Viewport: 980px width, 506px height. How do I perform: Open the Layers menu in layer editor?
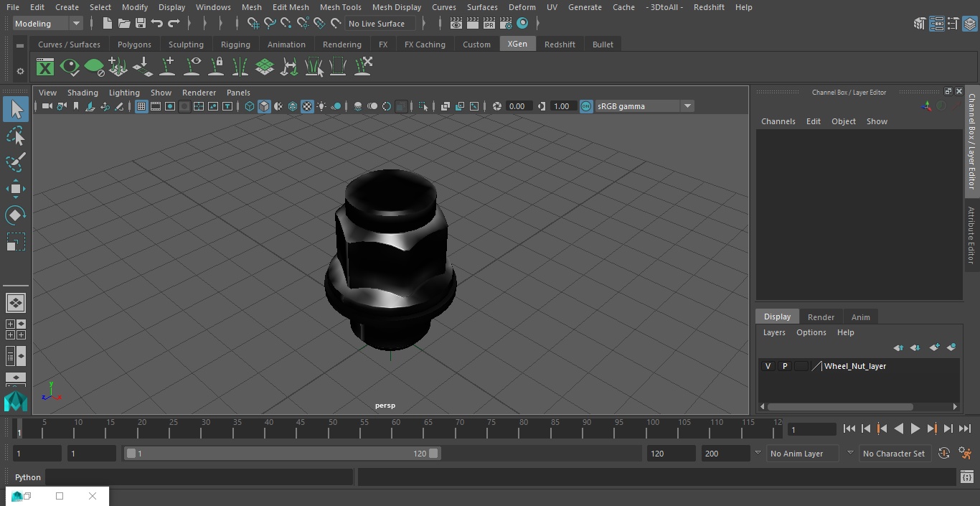tap(773, 332)
